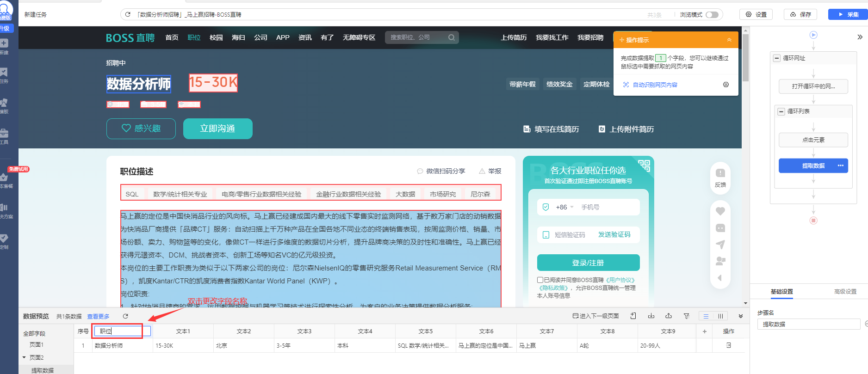Open the more-options dots on 提取数据 step
The width and height of the screenshot is (868, 374).
coord(841,166)
